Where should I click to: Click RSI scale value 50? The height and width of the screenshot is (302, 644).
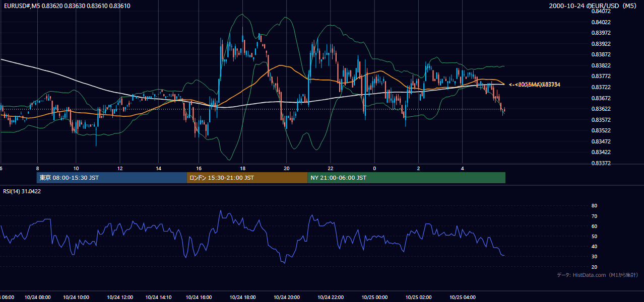(594, 236)
